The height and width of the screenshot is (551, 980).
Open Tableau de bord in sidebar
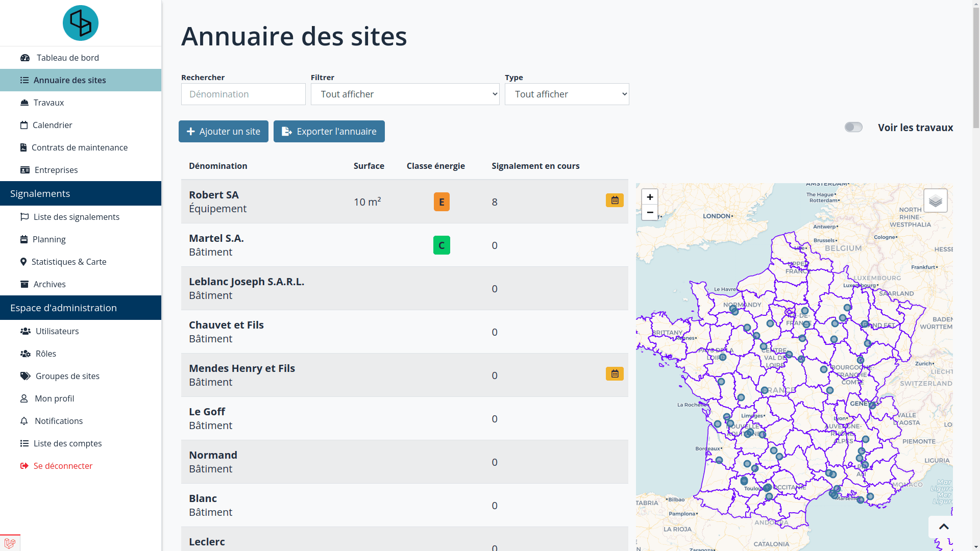(67, 58)
